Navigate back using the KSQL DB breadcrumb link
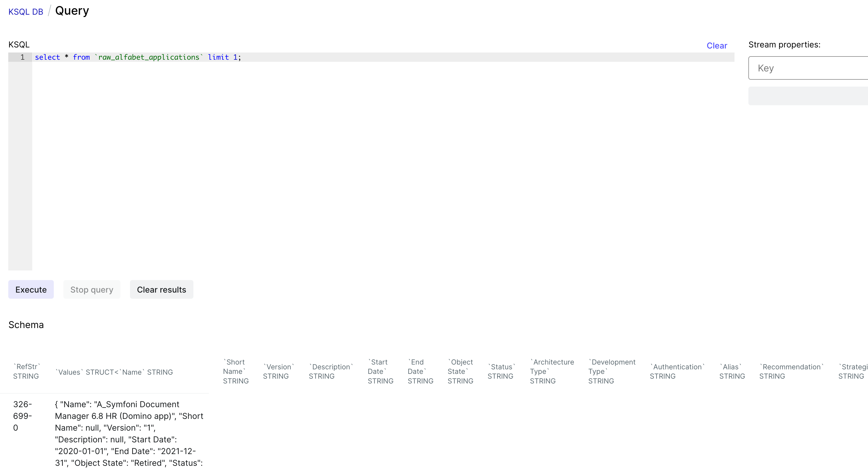The width and height of the screenshot is (868, 469). [x=26, y=11]
